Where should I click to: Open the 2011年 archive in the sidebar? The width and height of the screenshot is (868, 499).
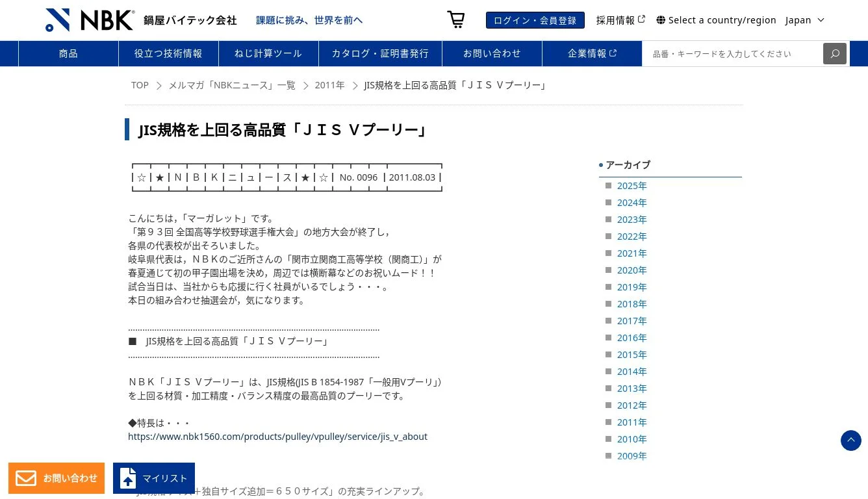coord(632,422)
